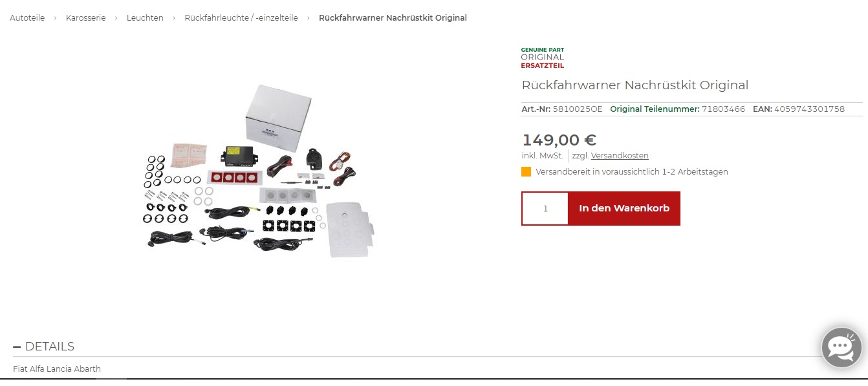Screen dimensions: 868x386
Task: Click the orange availability status square
Action: coord(526,172)
